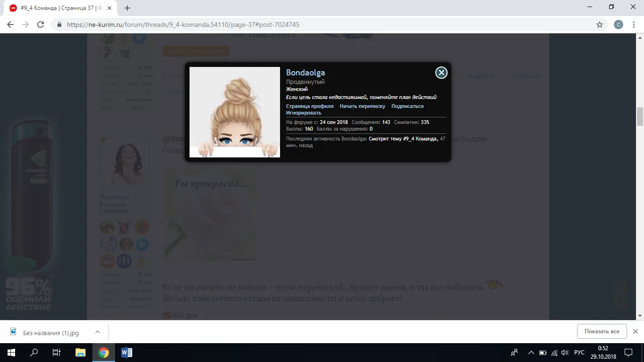The width and height of the screenshot is (644, 362).
Task: Click the page scrollbar on the right
Action: point(639,115)
